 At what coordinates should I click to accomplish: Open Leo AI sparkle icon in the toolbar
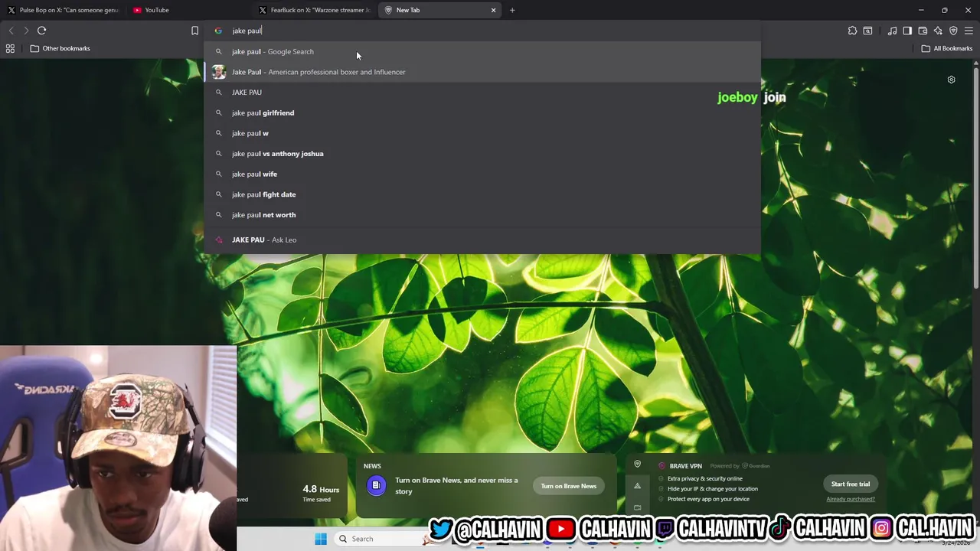tap(938, 31)
